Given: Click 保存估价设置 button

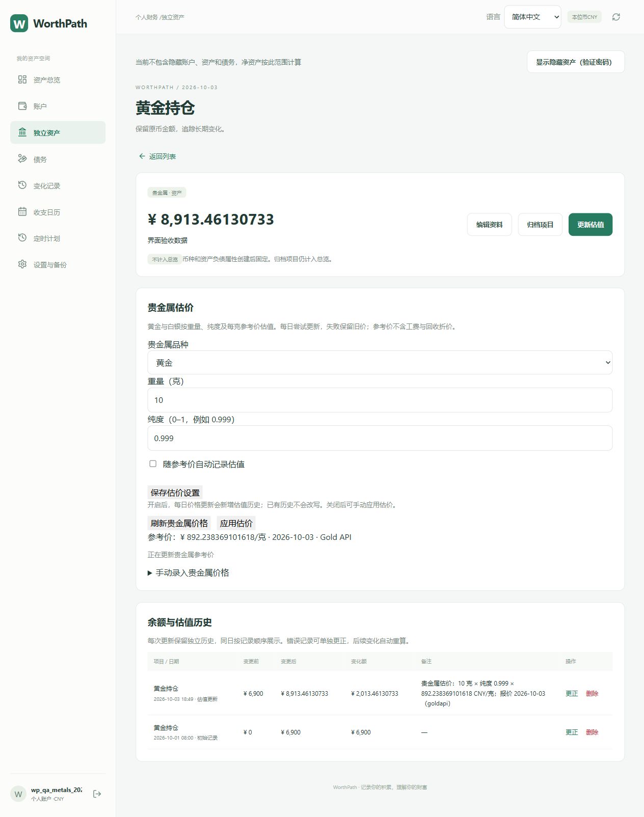Looking at the screenshot, I should [x=175, y=493].
